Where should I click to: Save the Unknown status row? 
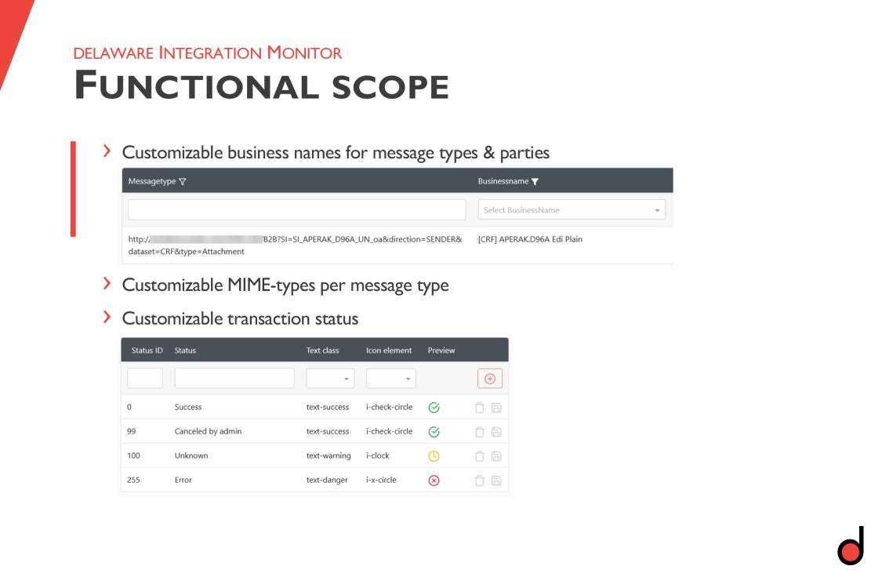(496, 456)
